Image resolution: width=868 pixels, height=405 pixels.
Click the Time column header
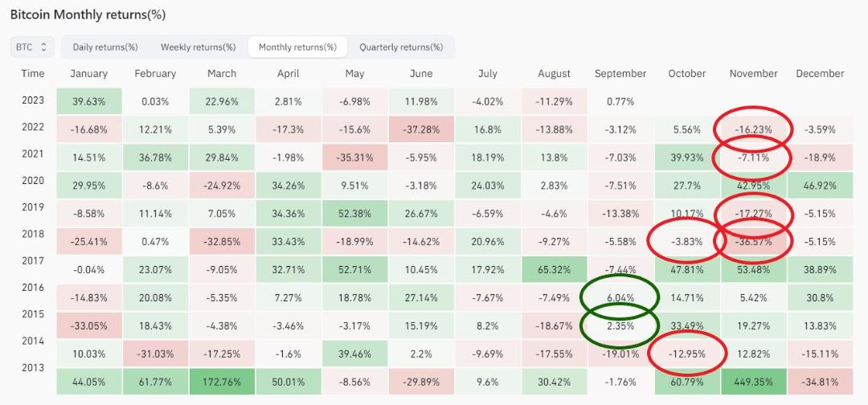pyautogui.click(x=33, y=73)
